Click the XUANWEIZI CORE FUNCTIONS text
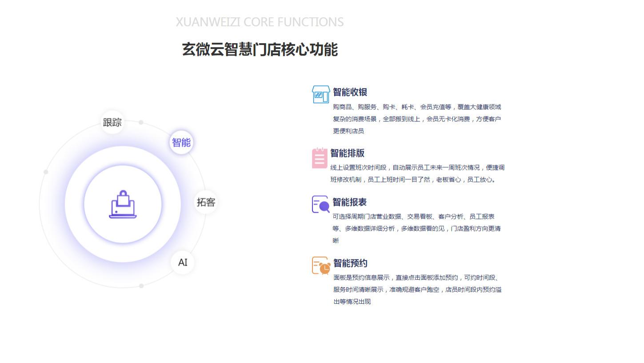 pos(260,21)
